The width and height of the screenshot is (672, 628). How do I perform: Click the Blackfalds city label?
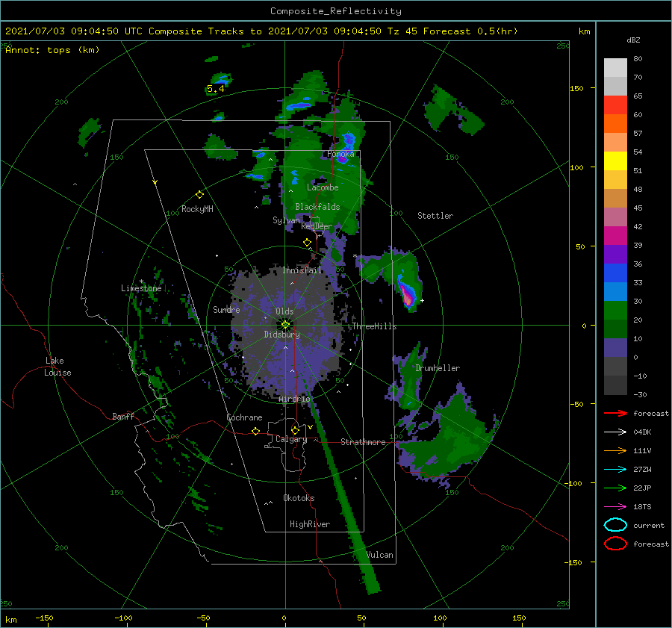pyautogui.click(x=317, y=207)
